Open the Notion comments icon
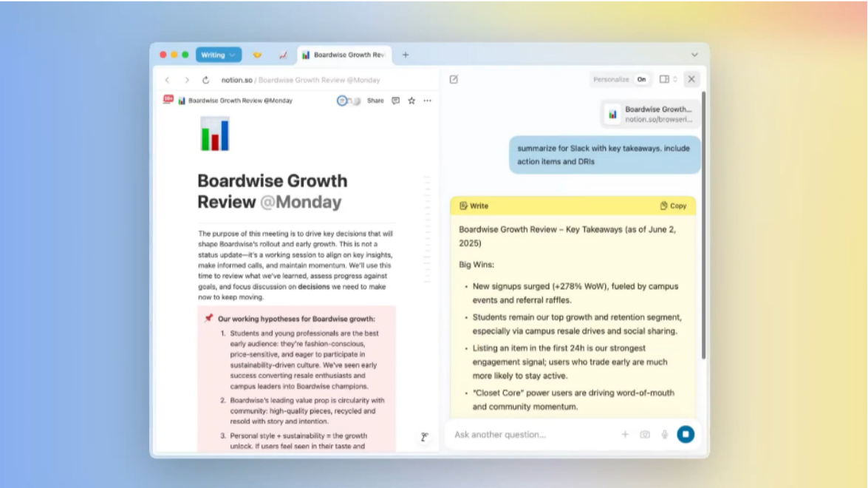This screenshot has height=488, width=868. click(x=395, y=101)
